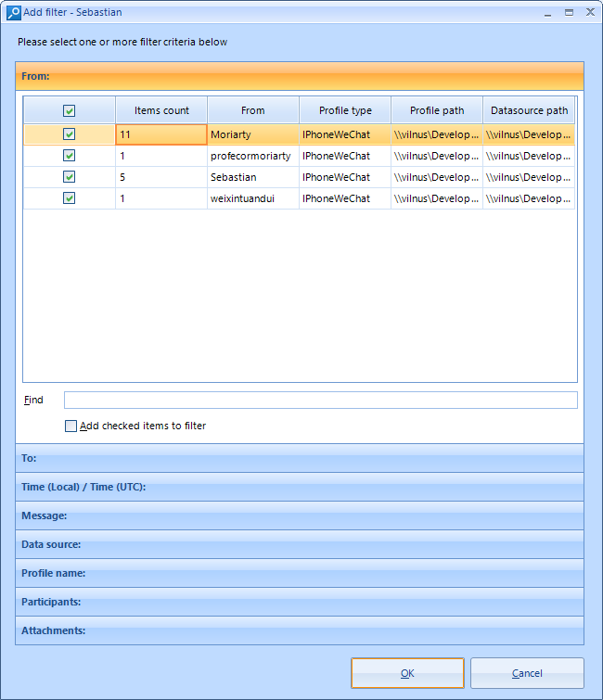Sort by the Datasource path column header

pos(529,110)
